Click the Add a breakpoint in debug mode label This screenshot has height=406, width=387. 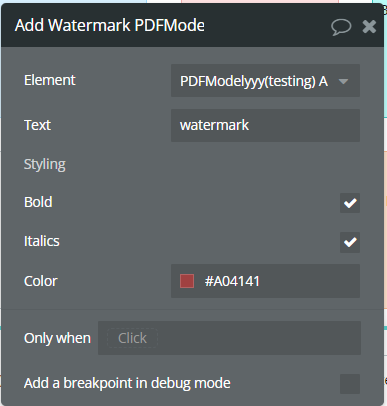point(127,383)
